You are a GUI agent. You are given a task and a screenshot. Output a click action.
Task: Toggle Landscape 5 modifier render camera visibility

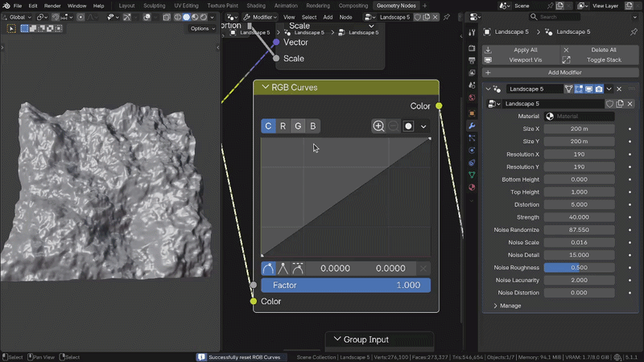tap(599, 89)
